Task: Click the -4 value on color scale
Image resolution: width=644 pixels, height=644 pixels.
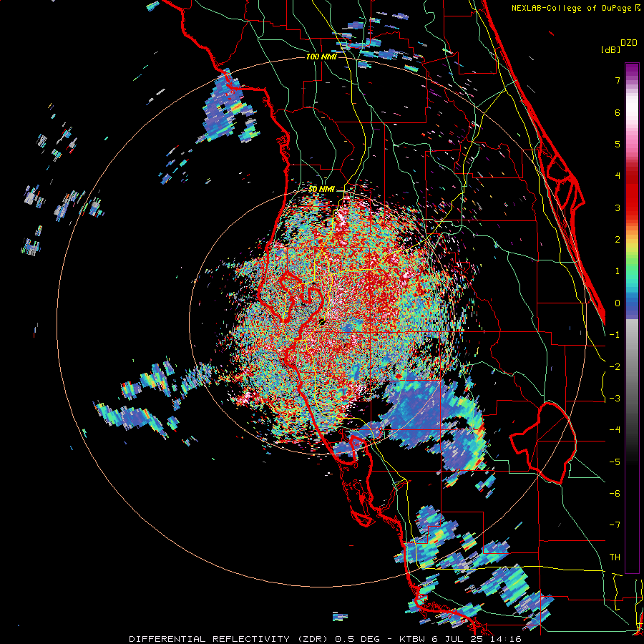Action: [x=615, y=430]
